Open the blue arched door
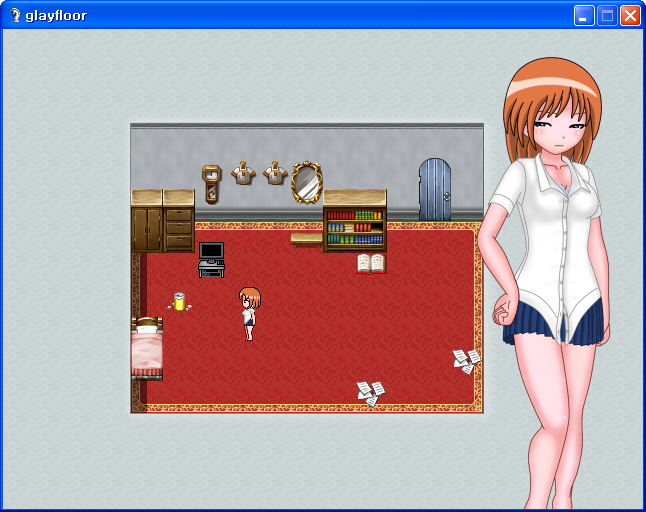This screenshot has width=646, height=512. click(x=435, y=190)
